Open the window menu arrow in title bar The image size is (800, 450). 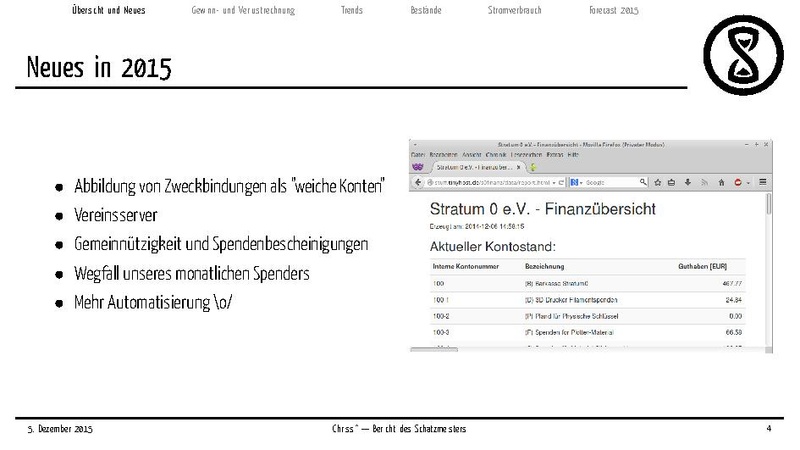415,144
